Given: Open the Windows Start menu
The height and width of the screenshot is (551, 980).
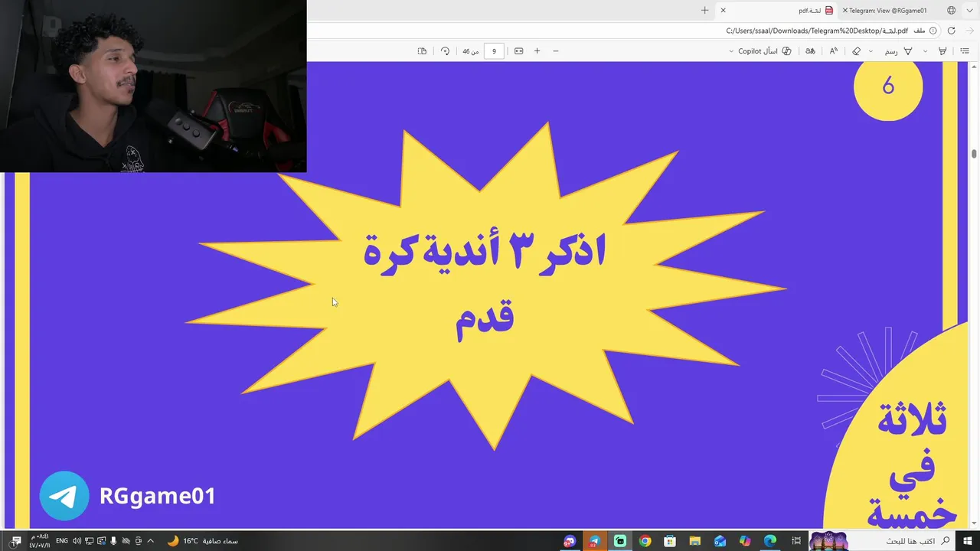Looking at the screenshot, I should (x=966, y=541).
